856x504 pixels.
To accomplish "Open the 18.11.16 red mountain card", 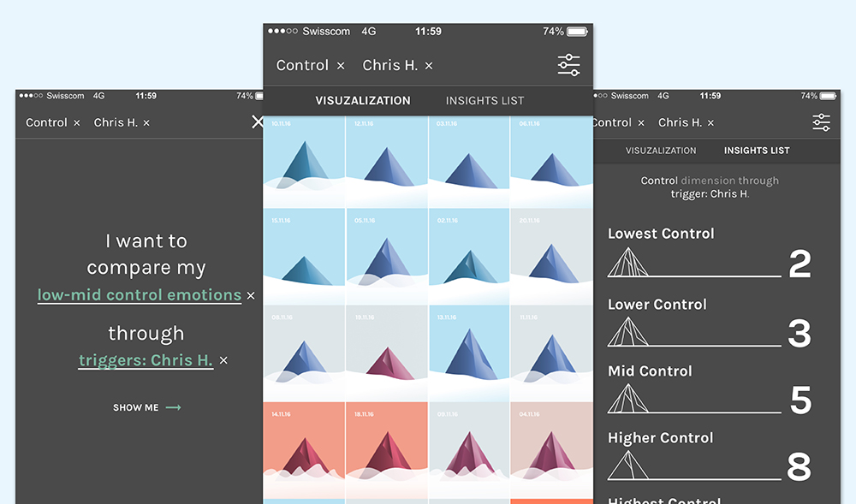I will pyautogui.click(x=387, y=450).
